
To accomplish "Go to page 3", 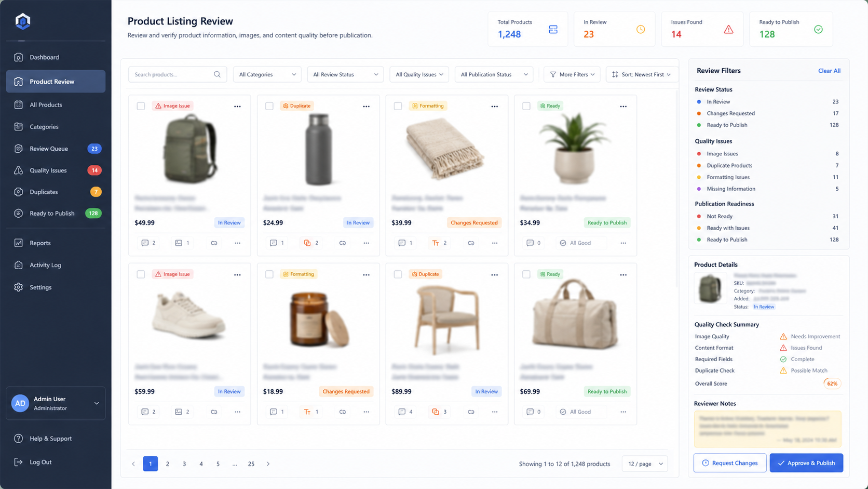I will pyautogui.click(x=184, y=464).
